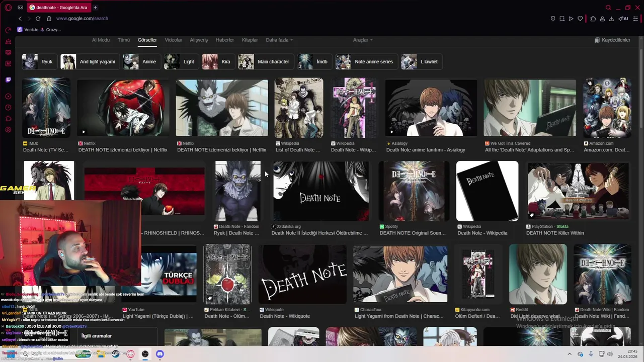View site security padlock info
This screenshot has width=644, height=362.
point(49,19)
